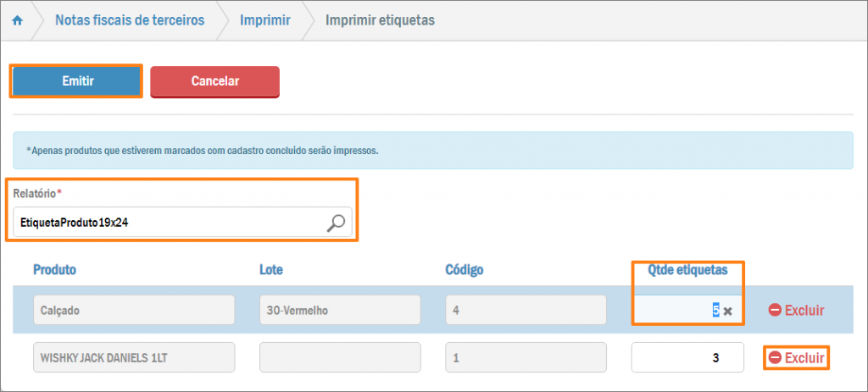Click red minus icon on Calçado row
This screenshot has height=392, width=868.
pyautogui.click(x=775, y=311)
